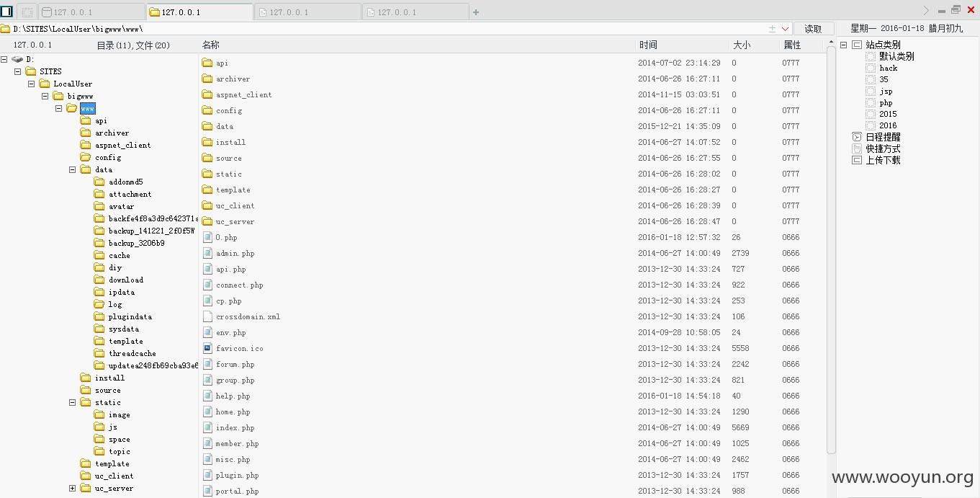Select the index.php file icon
980x498 pixels.
(207, 427)
